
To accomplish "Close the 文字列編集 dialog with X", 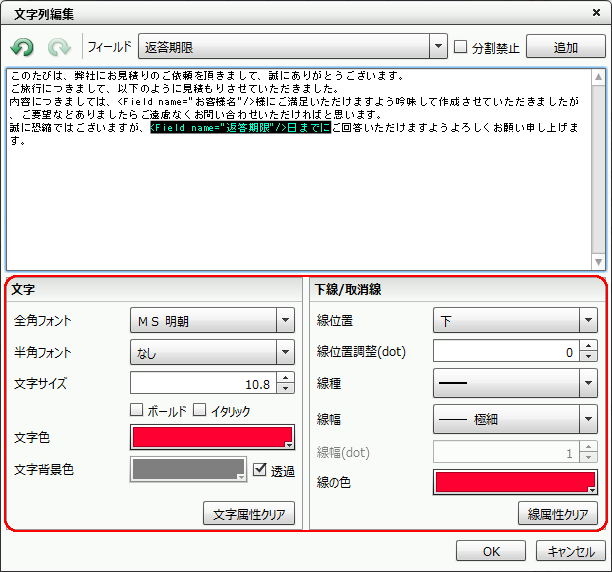I will pyautogui.click(x=596, y=13).
